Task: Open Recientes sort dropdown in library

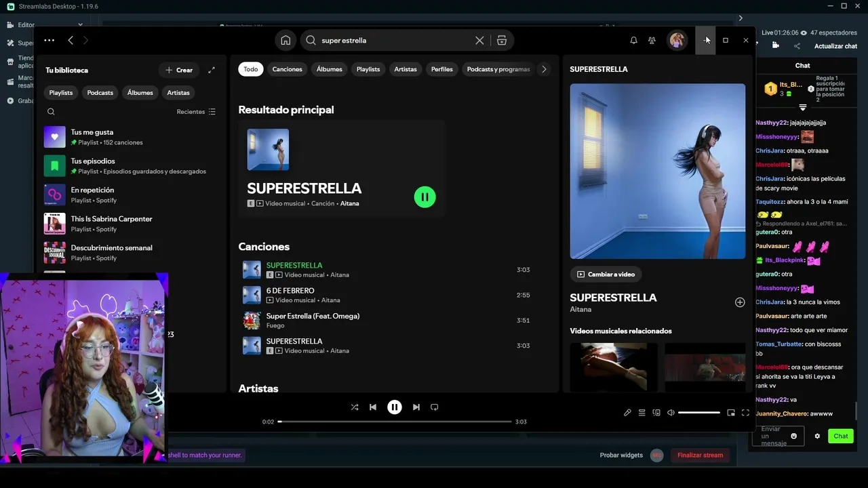Action: tap(196, 112)
